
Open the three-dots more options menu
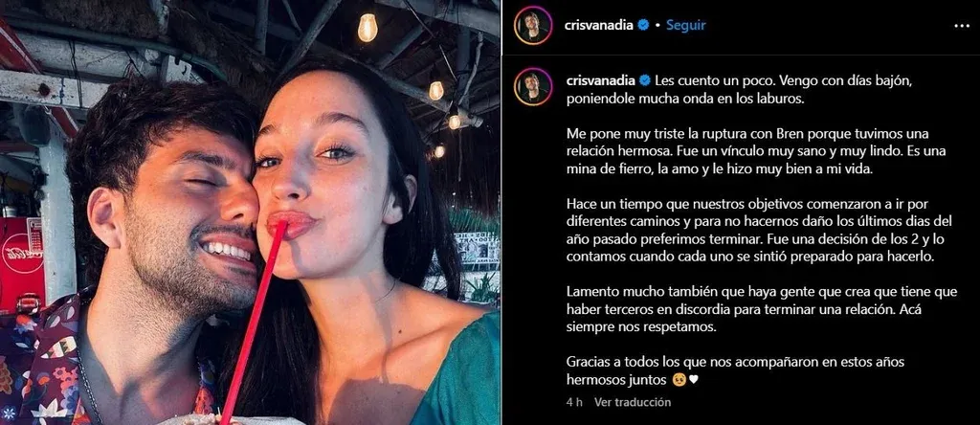pyautogui.click(x=962, y=26)
